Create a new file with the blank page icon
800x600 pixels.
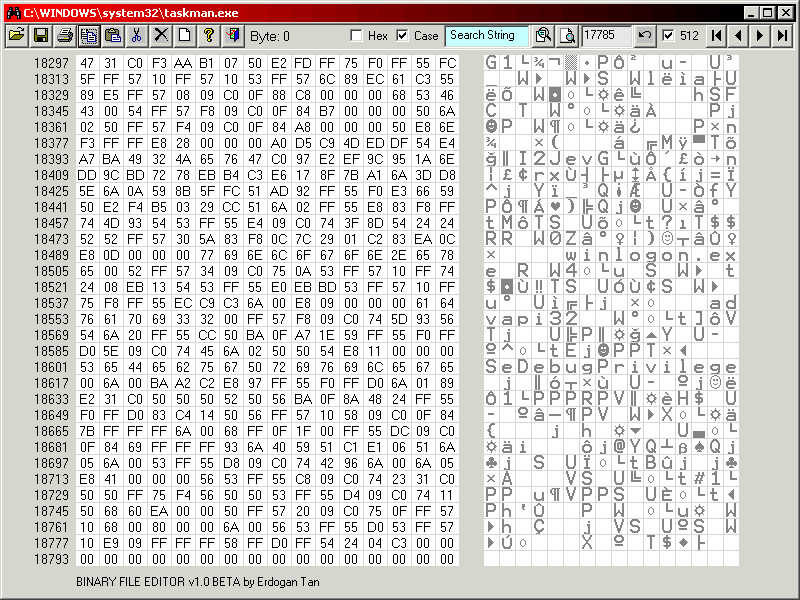184,35
